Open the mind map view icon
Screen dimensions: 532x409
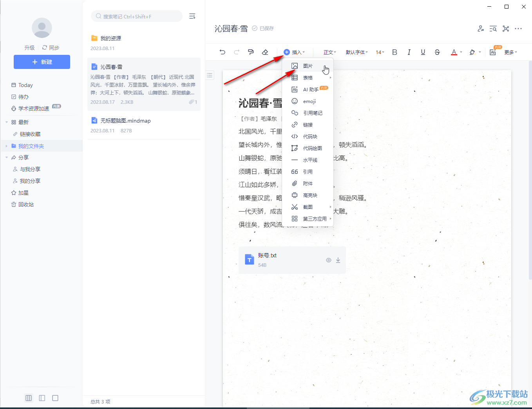tap(506, 29)
